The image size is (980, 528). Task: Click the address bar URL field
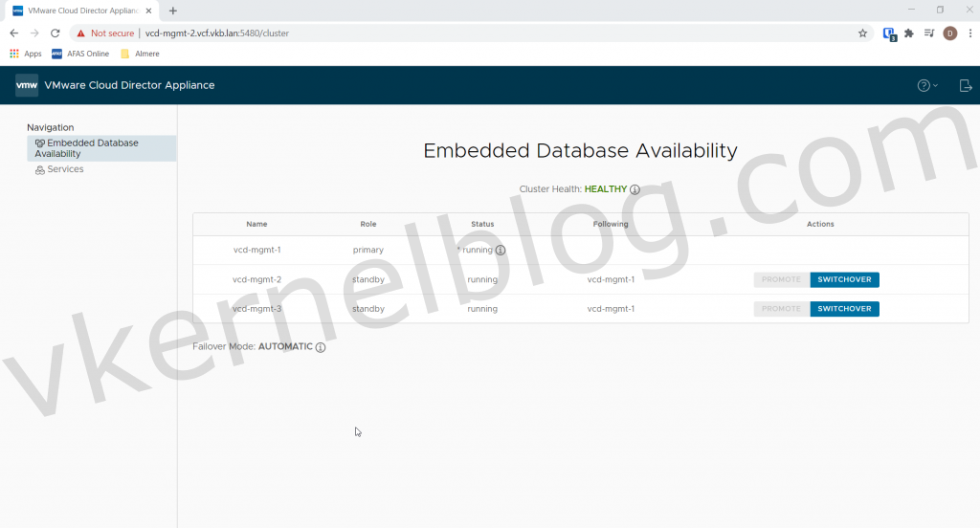point(479,33)
